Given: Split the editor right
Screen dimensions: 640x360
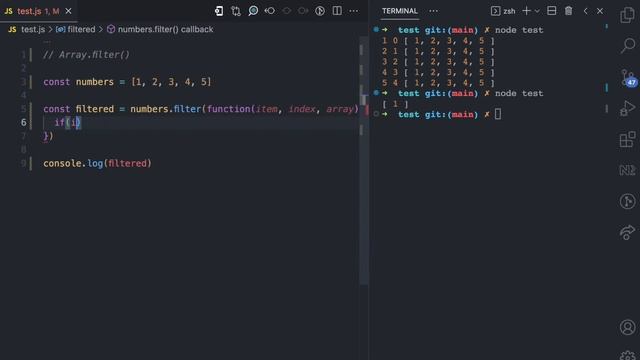Looking at the screenshot, I should tap(337, 11).
